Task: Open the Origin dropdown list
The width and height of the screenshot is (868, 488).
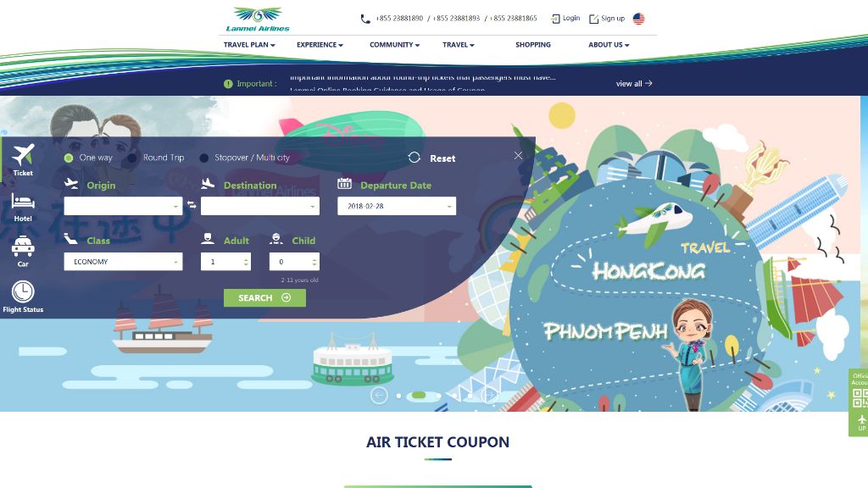Action: point(123,206)
